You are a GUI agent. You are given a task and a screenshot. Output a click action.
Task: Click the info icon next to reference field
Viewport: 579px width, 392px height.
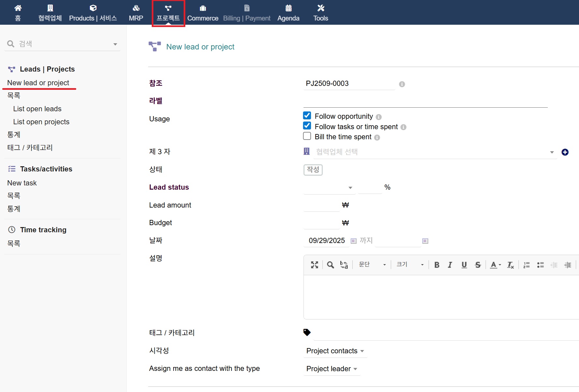pos(402,84)
